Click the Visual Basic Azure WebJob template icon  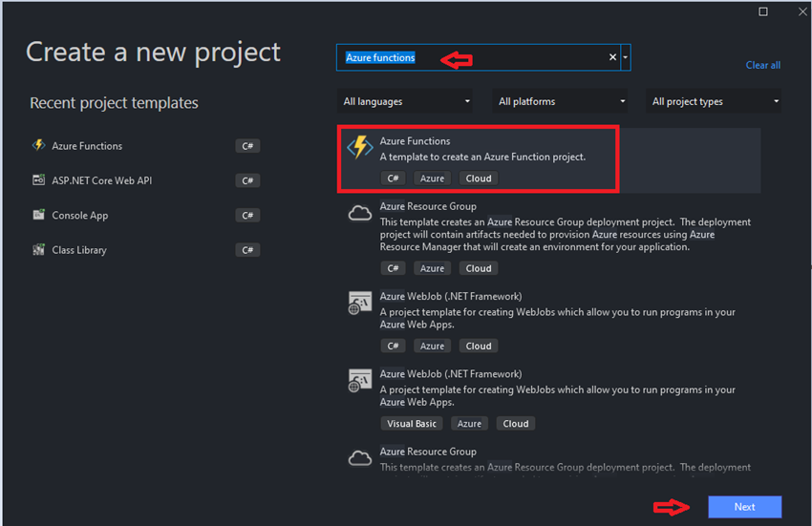(x=360, y=382)
